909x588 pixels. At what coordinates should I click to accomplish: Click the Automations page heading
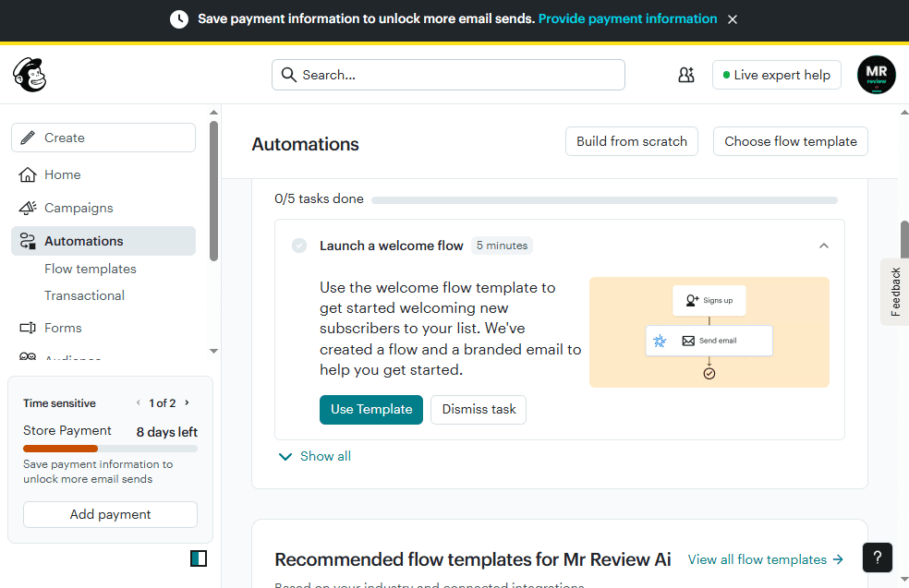[x=305, y=144]
